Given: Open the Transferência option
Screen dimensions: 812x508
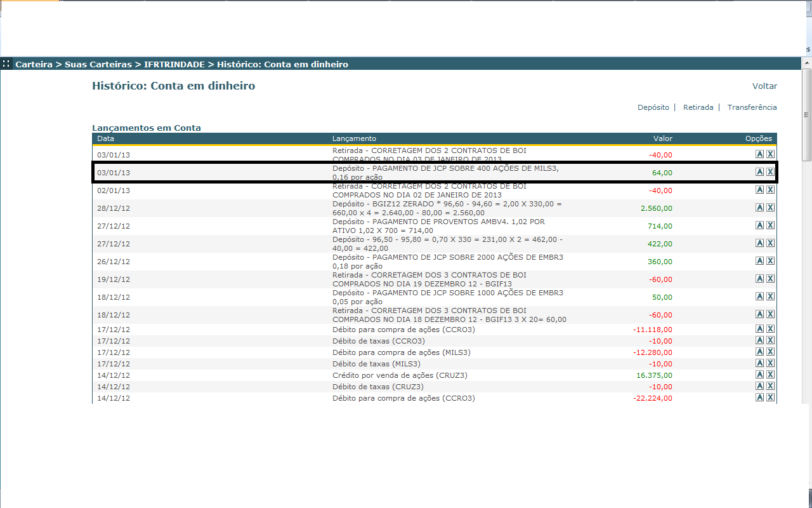Looking at the screenshot, I should click(x=752, y=107).
